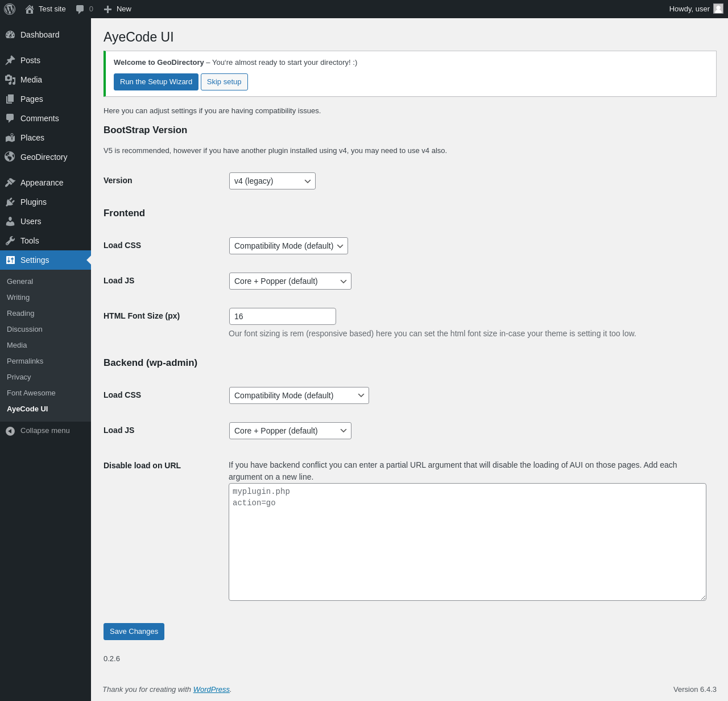This screenshot has height=701, width=728.
Task: Open Posts menu label
Action: pyautogui.click(x=30, y=60)
